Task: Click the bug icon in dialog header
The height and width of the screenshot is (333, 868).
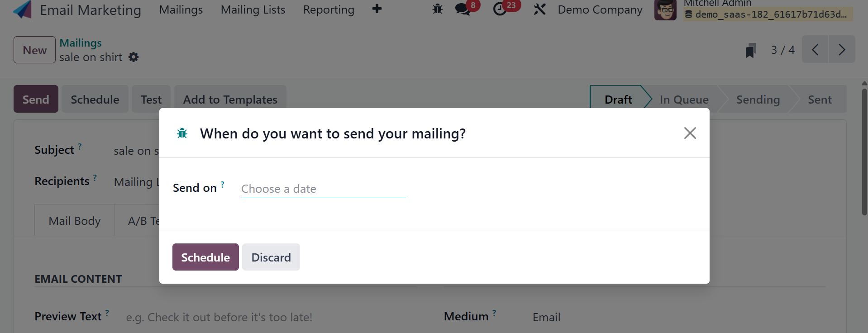Action: click(182, 133)
